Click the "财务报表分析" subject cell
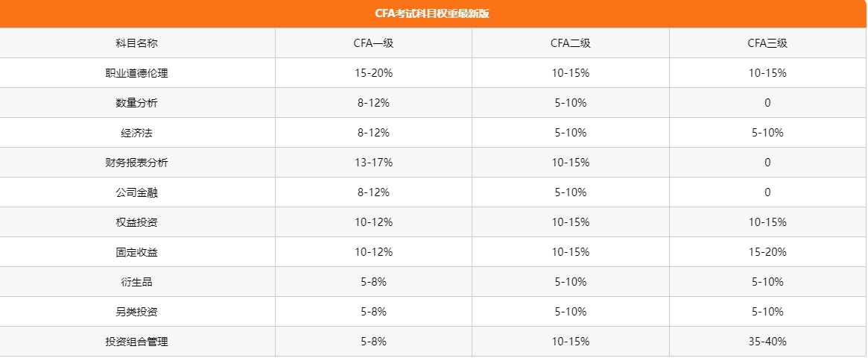868x358 pixels. 137,163
